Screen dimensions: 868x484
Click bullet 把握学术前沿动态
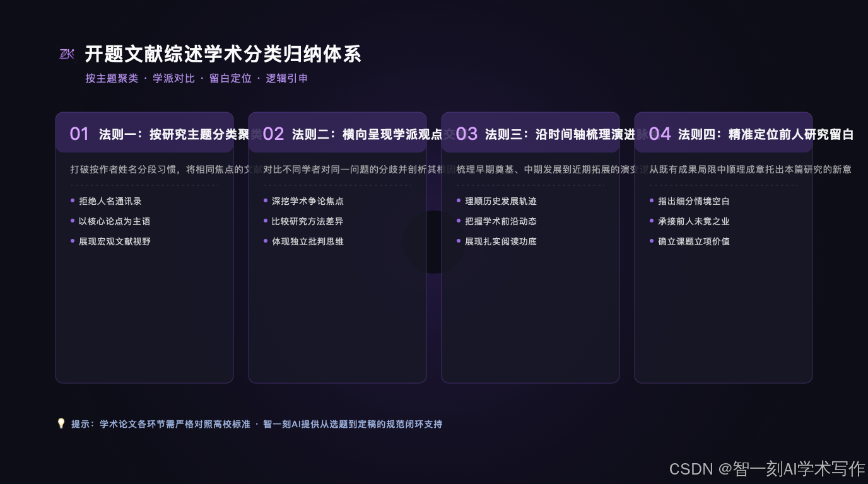point(501,221)
